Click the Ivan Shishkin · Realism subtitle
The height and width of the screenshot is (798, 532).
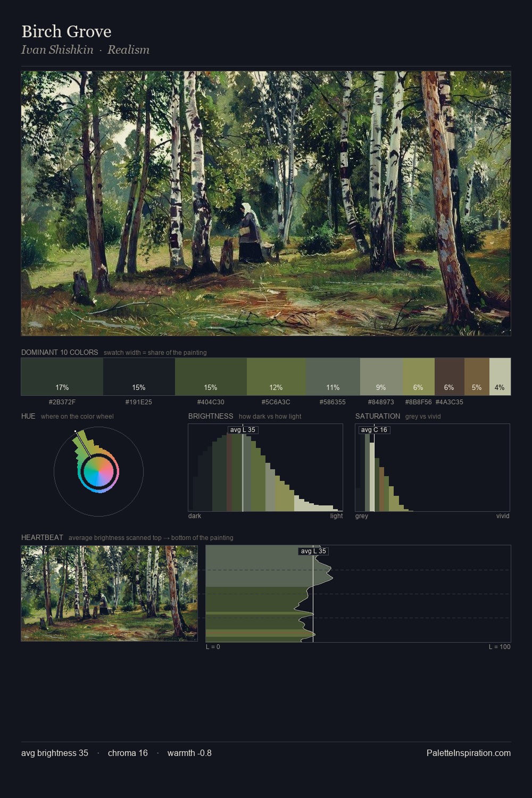(x=85, y=49)
